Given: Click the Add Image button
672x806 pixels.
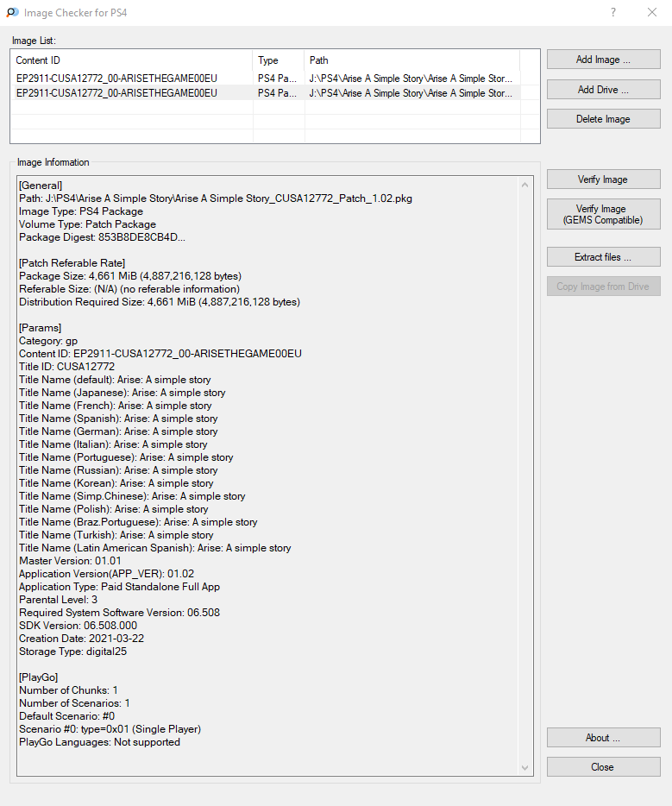Looking at the screenshot, I should (603, 60).
